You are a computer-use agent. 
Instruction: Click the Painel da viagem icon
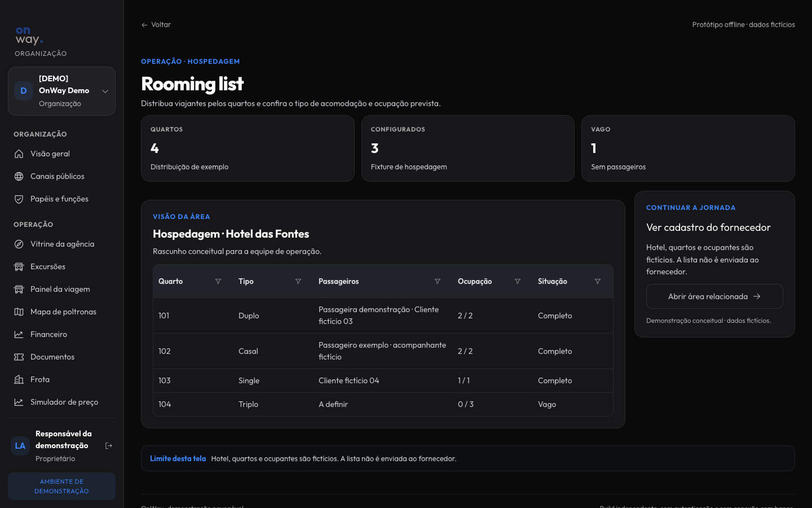[19, 289]
